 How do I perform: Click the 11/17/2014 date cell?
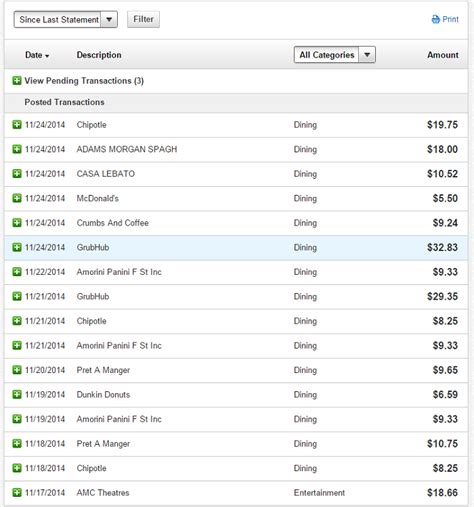tap(45, 493)
